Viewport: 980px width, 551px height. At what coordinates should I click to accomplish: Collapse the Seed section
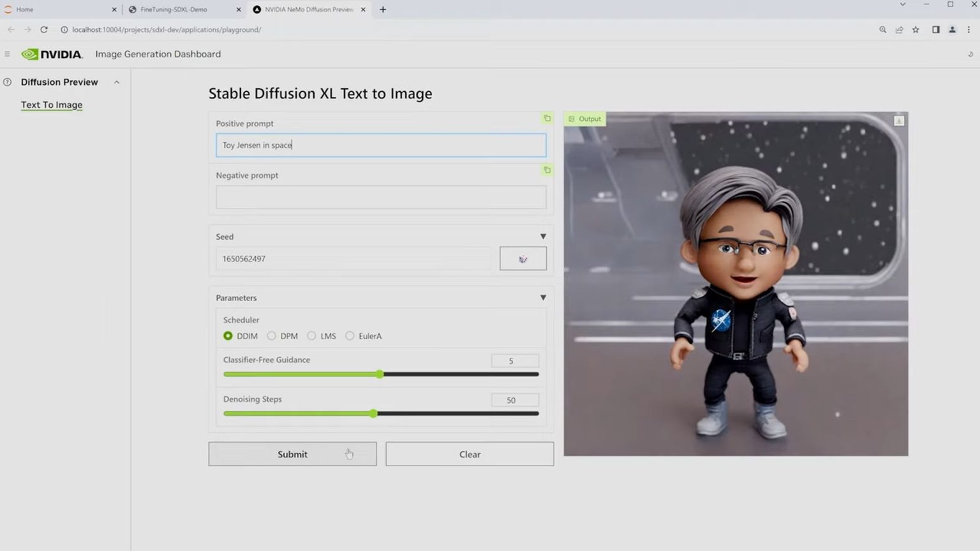(543, 236)
